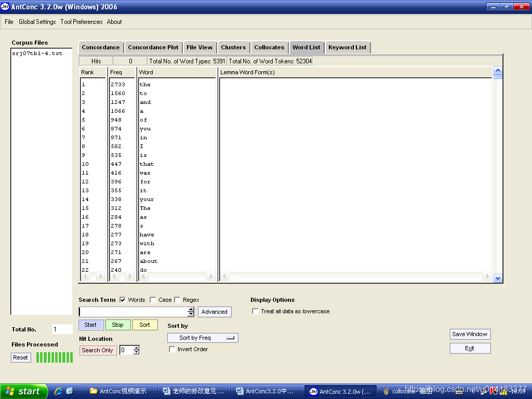532x399 pixels.
Task: Click the Advanced button
Action: [x=215, y=312]
